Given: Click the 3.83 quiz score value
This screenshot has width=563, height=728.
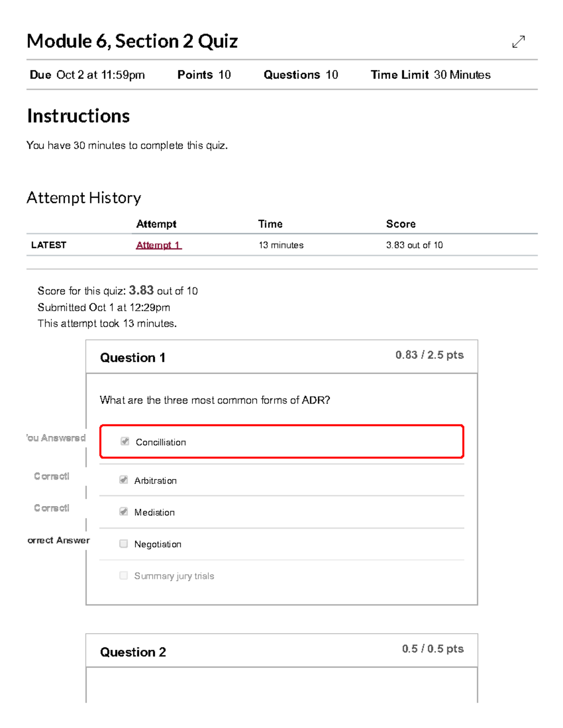Looking at the screenshot, I should (141, 290).
